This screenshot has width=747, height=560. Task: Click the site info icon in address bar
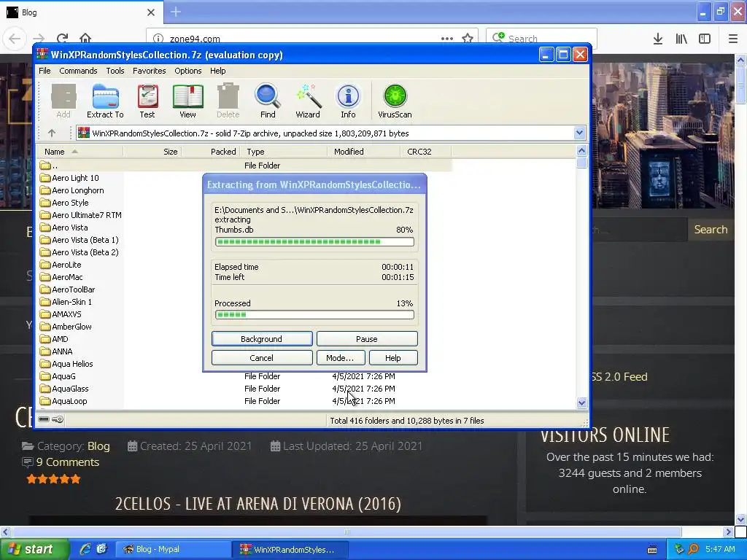[x=158, y=39]
